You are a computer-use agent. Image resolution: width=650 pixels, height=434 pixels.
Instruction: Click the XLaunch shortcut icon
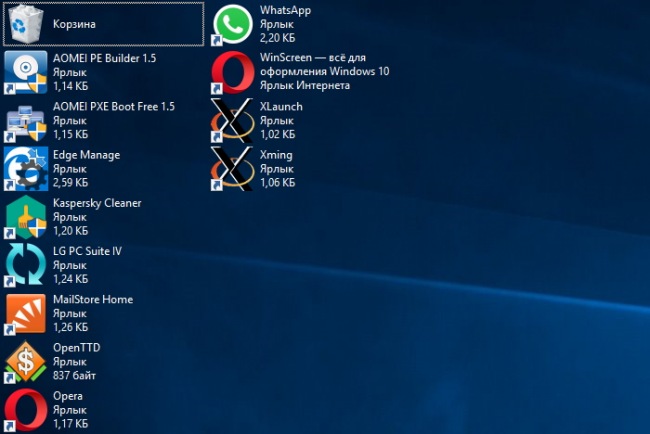click(x=233, y=121)
